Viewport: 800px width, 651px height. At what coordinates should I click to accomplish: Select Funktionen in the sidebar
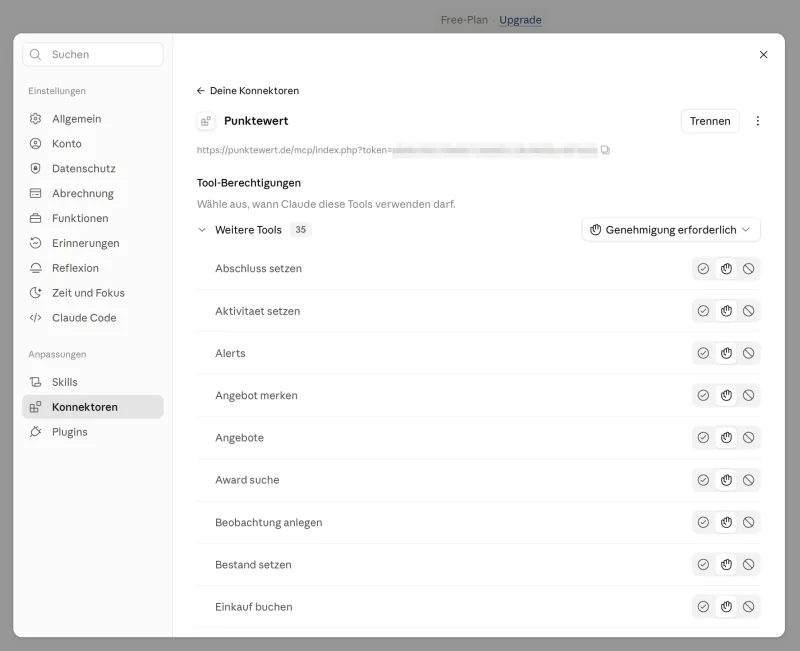click(x=93, y=218)
